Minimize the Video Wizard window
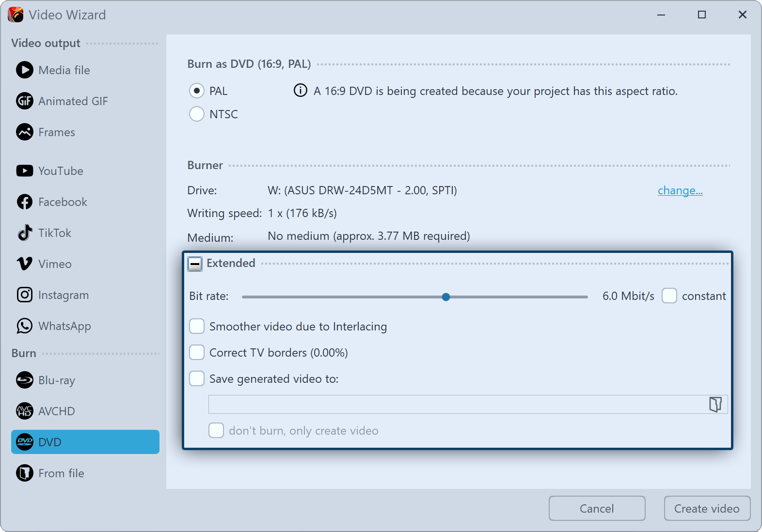 [x=661, y=15]
